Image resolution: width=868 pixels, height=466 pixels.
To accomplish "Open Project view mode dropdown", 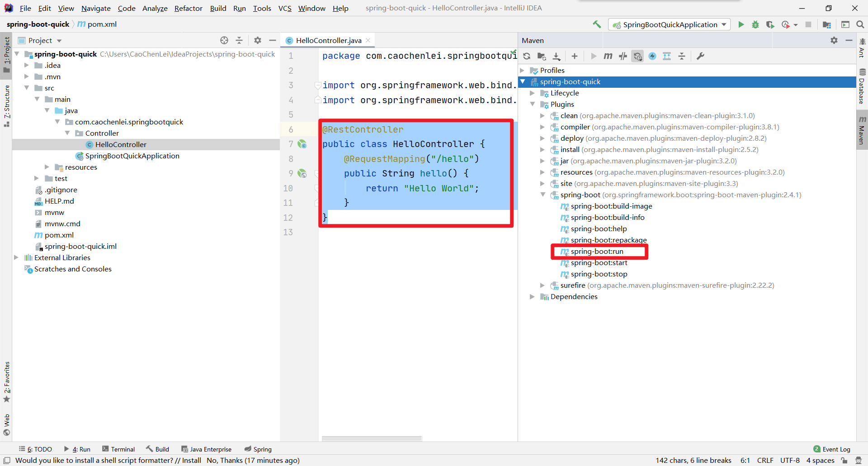I will coord(59,41).
